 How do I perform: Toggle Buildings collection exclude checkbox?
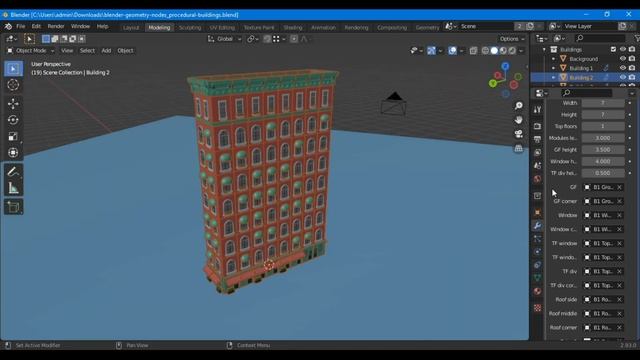click(613, 49)
